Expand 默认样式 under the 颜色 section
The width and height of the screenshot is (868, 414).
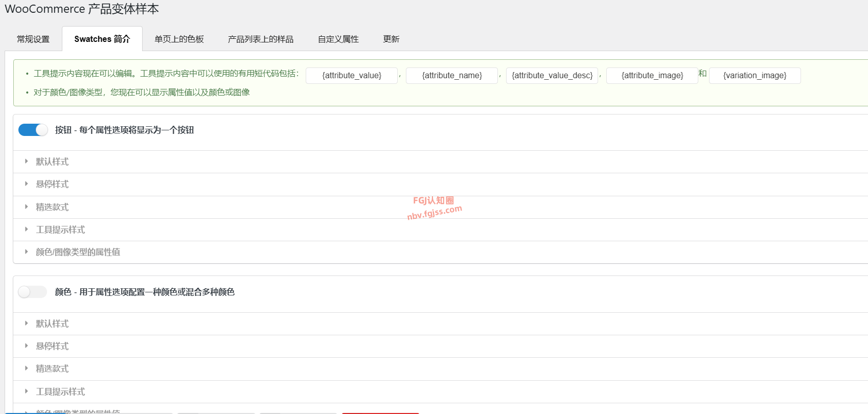(52, 324)
